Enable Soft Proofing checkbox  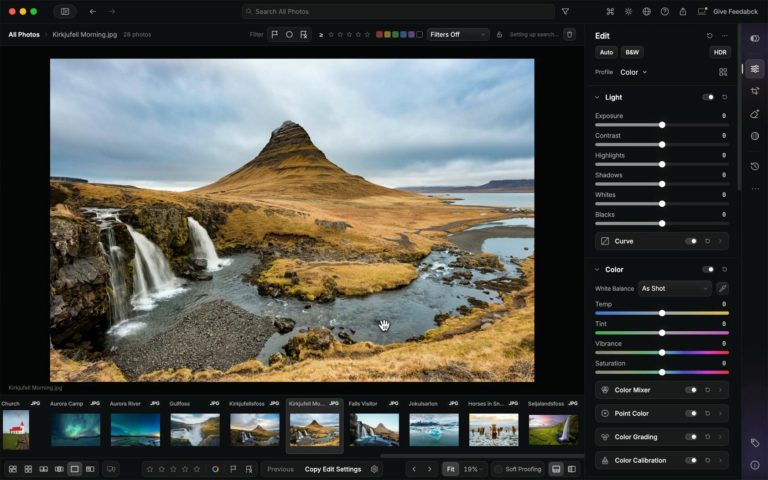tap(499, 469)
